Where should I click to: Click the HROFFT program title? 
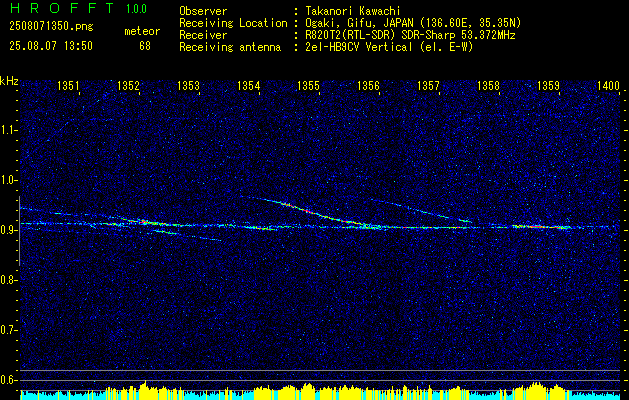click(x=61, y=8)
